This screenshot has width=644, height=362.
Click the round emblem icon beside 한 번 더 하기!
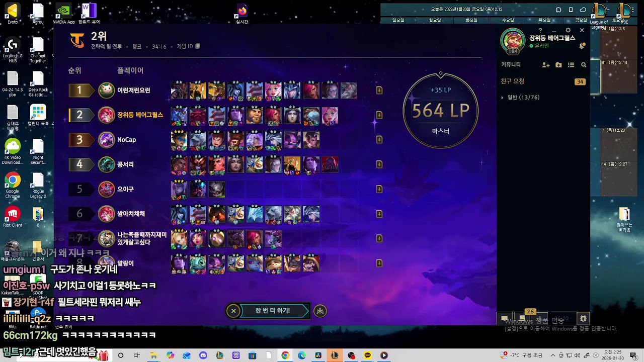pyautogui.click(x=320, y=311)
